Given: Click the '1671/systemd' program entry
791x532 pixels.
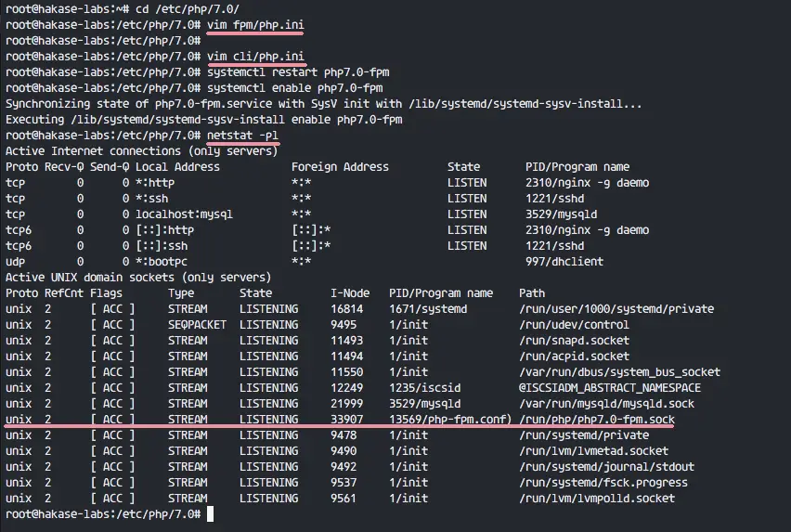Looking at the screenshot, I should (428, 308).
